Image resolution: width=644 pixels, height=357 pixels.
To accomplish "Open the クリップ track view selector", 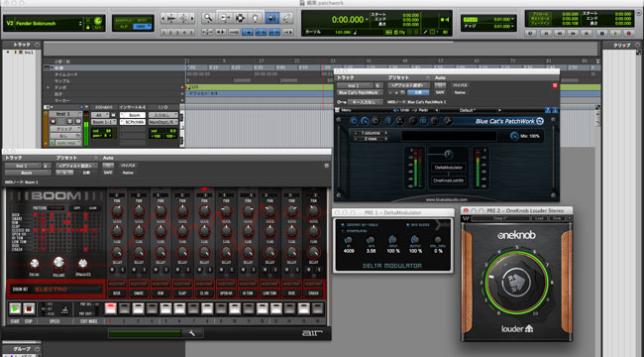I will 65,129.
